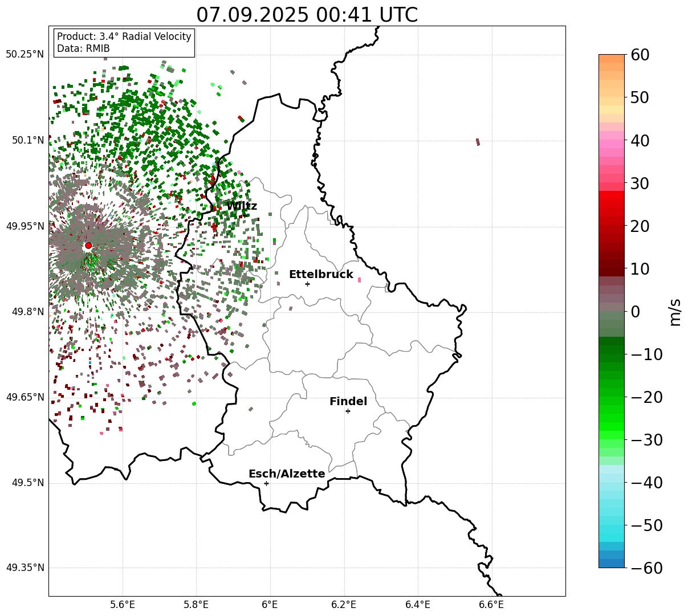The width and height of the screenshot is (688, 616).
Task: Click the 50 tick label on colorbar
Action: (640, 97)
